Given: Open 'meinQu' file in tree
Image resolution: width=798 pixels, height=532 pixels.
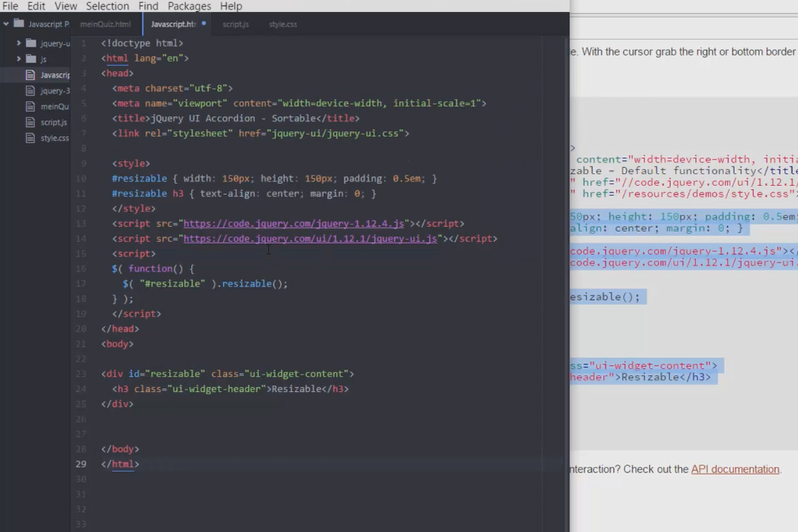Looking at the screenshot, I should coord(55,107).
